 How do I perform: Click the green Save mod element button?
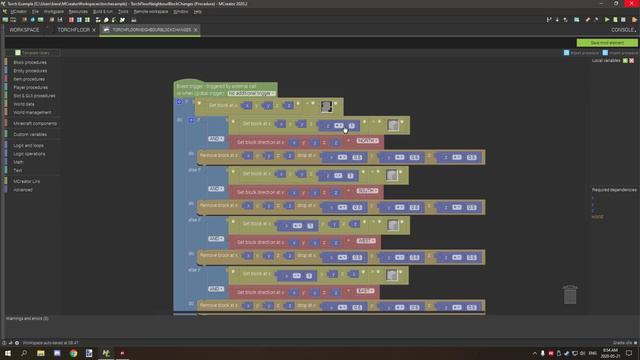pyautogui.click(x=607, y=42)
